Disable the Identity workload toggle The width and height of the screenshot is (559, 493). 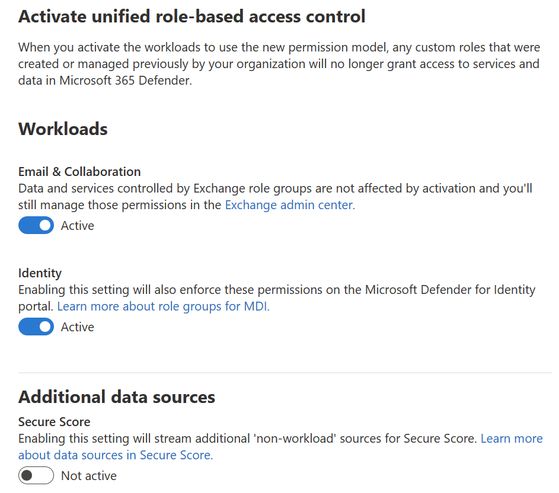(x=36, y=327)
